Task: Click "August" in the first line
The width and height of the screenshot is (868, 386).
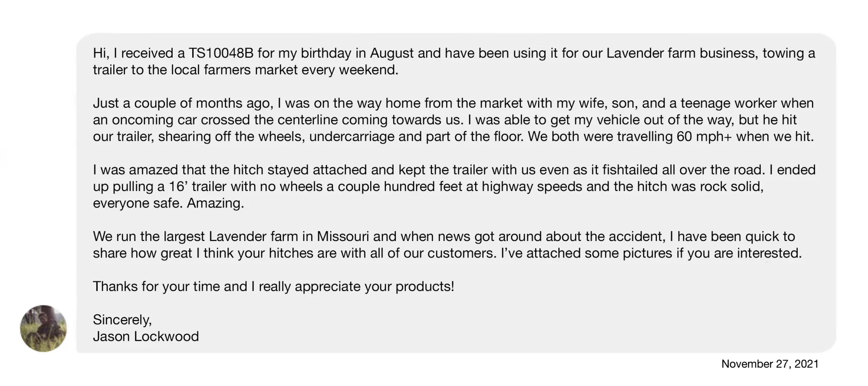Action: click(391, 53)
